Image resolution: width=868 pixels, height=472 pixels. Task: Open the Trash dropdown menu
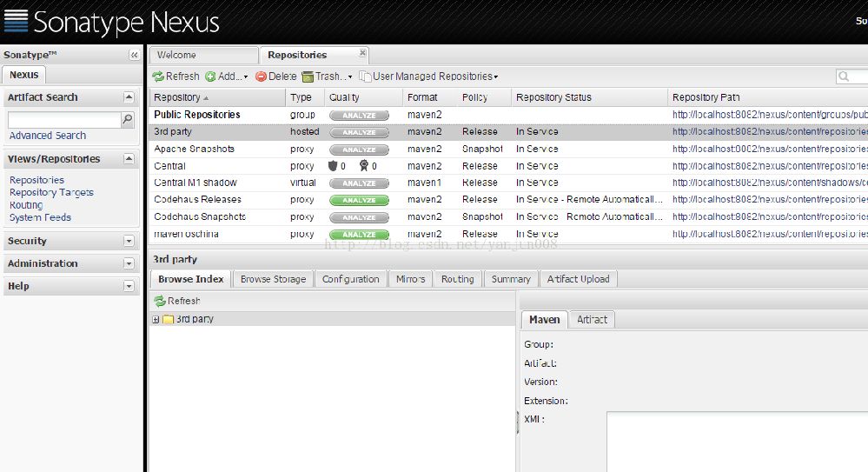coord(327,76)
